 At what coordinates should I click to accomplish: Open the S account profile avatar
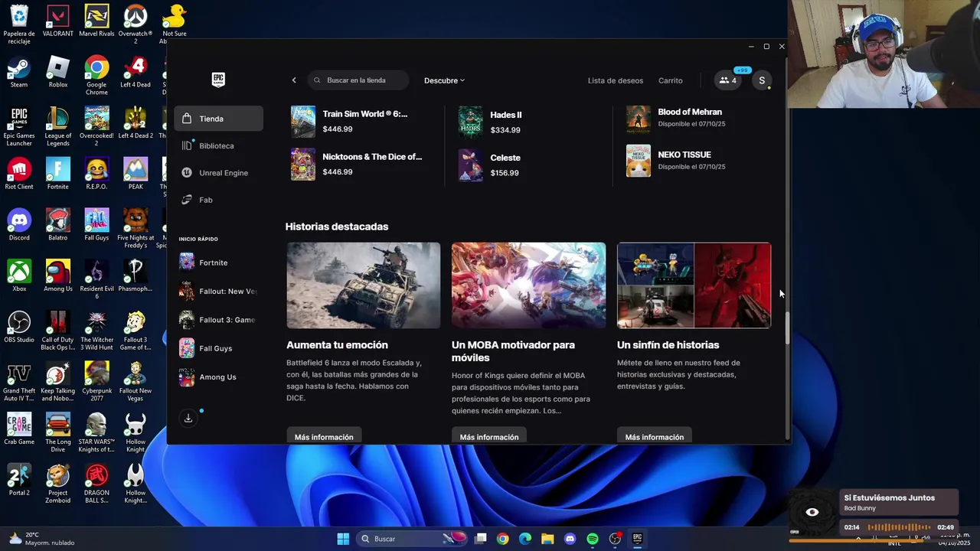[x=762, y=80]
